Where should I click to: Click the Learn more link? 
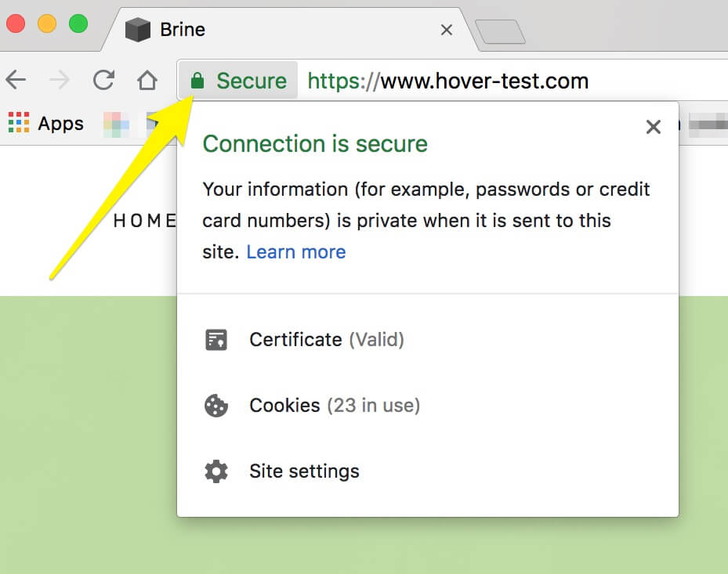pyautogui.click(x=295, y=251)
